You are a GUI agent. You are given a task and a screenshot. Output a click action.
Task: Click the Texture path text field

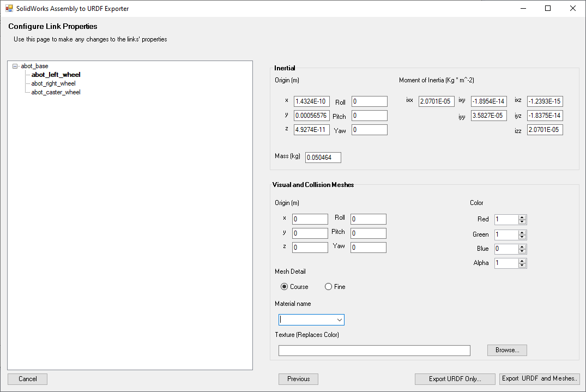pos(374,351)
